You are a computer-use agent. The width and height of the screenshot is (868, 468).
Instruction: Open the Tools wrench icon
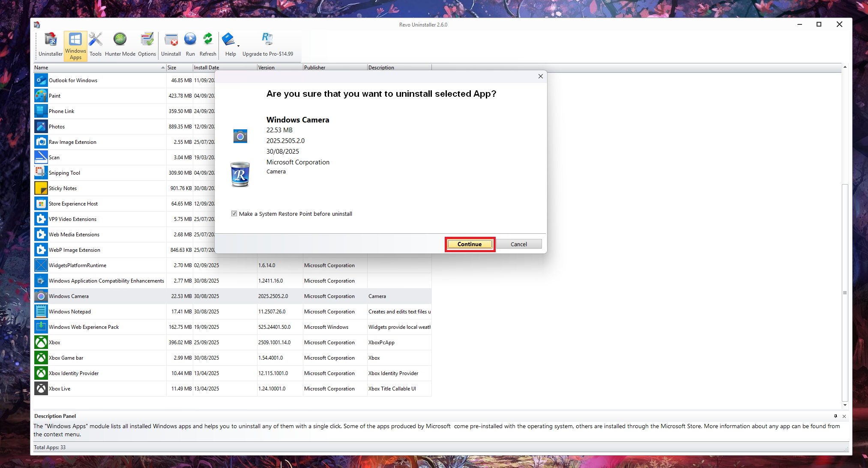click(x=96, y=40)
